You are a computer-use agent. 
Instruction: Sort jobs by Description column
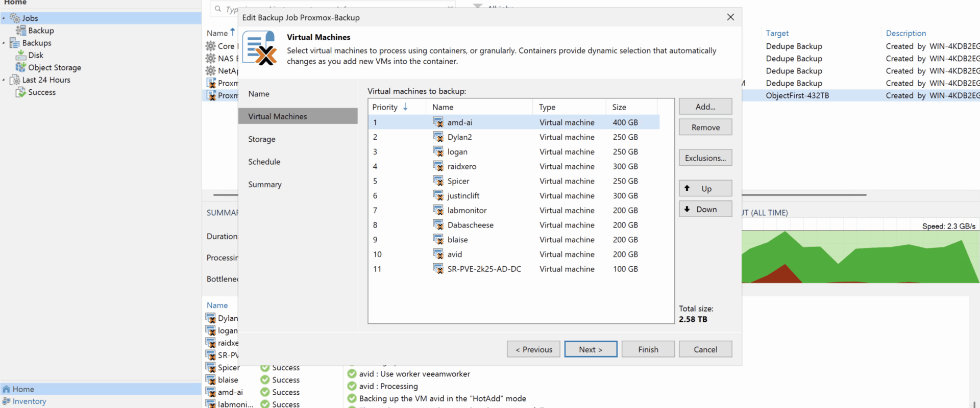pos(905,33)
